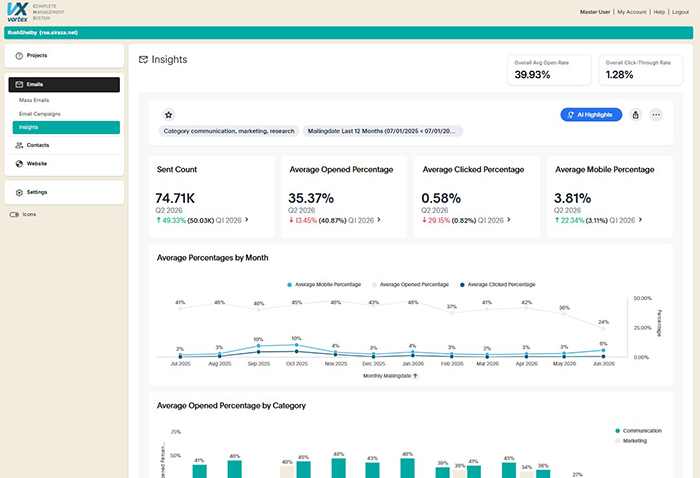Toggle Average Mobile Percentage legend series
The height and width of the screenshot is (478, 700).
[324, 284]
